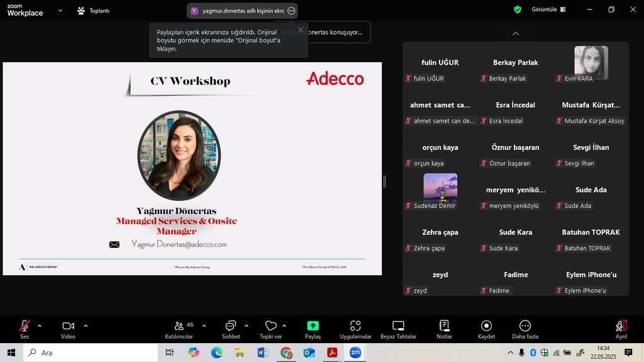Select Batuhan TOPRAK participant tile
Screen dimensions: 644x362
point(591,232)
